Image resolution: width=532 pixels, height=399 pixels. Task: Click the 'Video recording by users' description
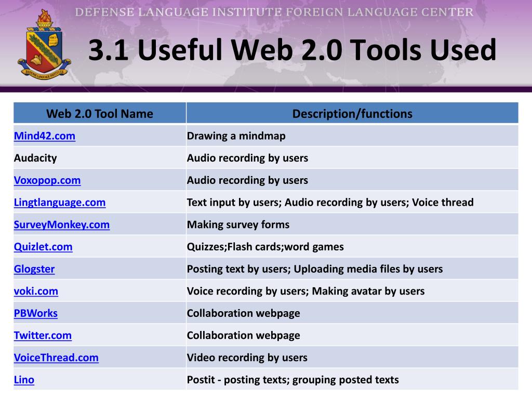247,357
